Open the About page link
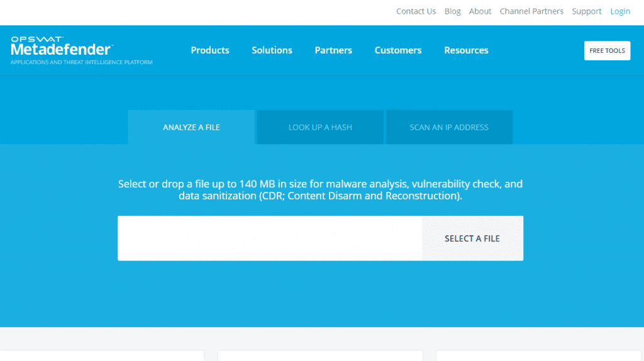This screenshot has width=644, height=361. pyautogui.click(x=480, y=11)
